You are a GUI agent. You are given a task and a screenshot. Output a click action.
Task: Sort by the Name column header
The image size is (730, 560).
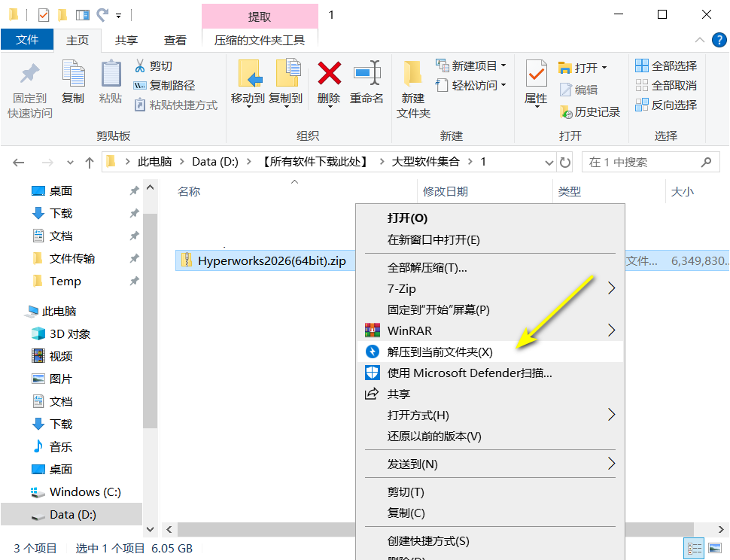pos(189,191)
